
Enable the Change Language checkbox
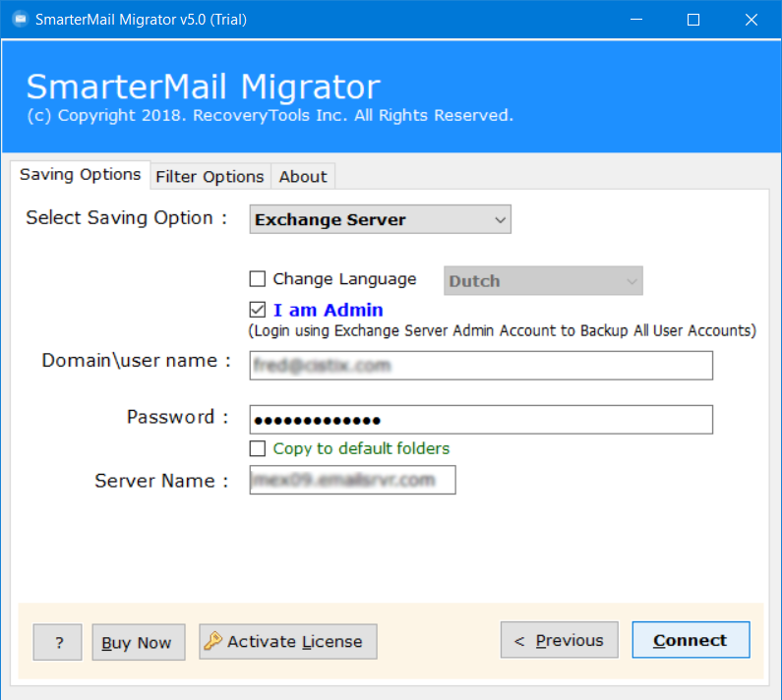(258, 278)
